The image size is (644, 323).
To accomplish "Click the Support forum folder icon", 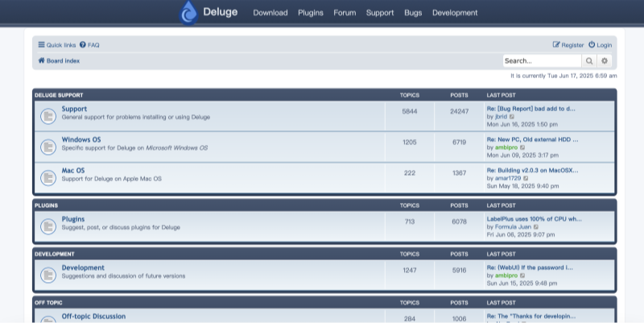I will [x=48, y=116].
